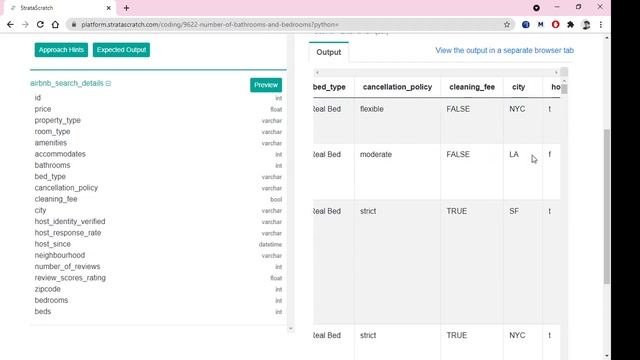Click the cleaning_fee column header
This screenshot has width=640, height=360.
(x=472, y=87)
